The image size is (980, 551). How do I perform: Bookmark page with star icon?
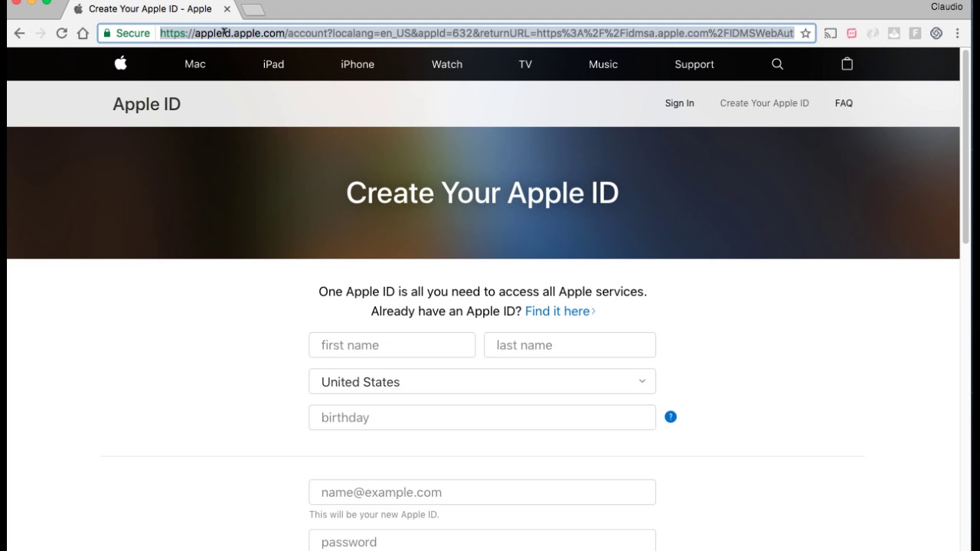(805, 33)
